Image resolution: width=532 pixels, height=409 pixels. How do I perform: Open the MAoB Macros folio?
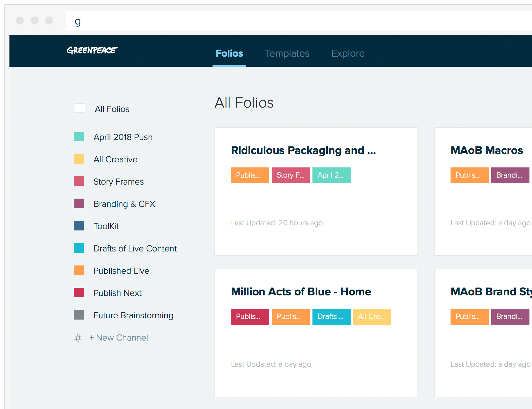click(486, 150)
